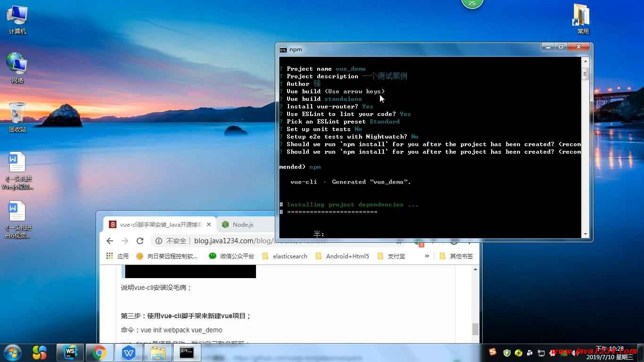Viewport: 644px width, 362px height.
Task: Go back in Chrome browser
Action: coord(110,241)
